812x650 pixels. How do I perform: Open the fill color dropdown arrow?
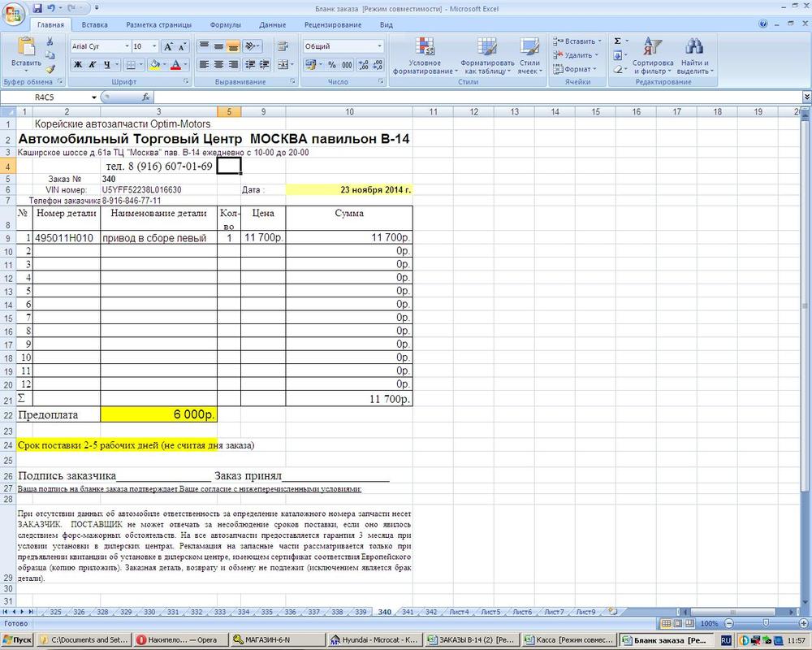click(x=165, y=65)
